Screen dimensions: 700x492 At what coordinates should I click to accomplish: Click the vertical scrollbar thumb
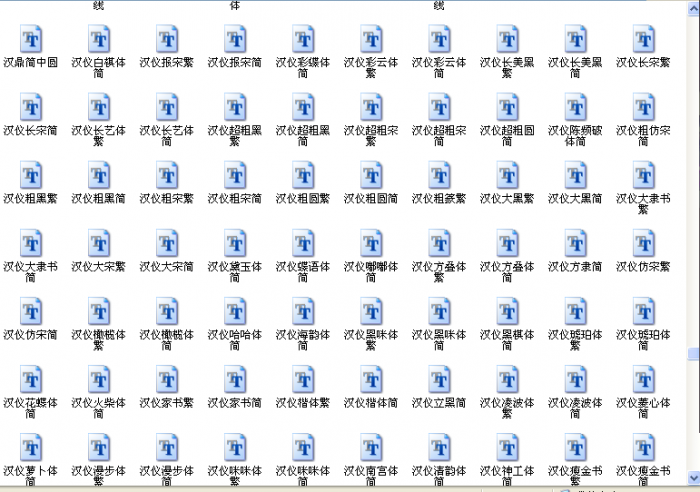click(x=694, y=354)
